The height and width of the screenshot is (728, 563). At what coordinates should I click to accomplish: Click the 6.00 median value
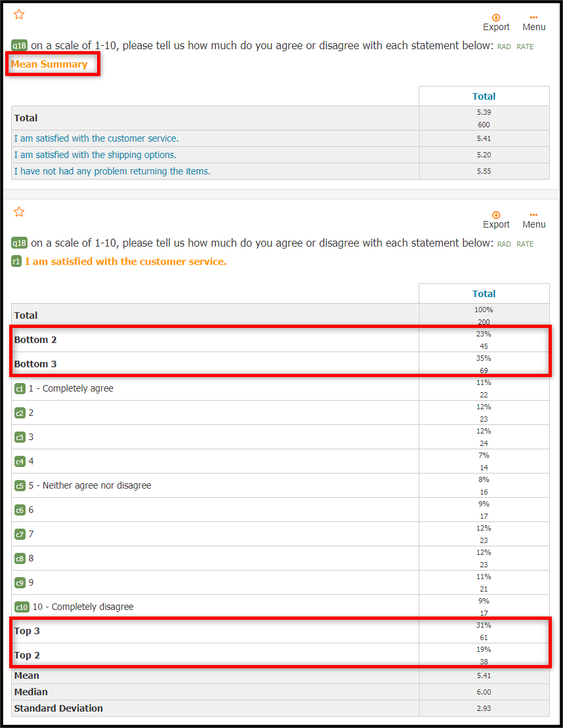click(x=484, y=692)
